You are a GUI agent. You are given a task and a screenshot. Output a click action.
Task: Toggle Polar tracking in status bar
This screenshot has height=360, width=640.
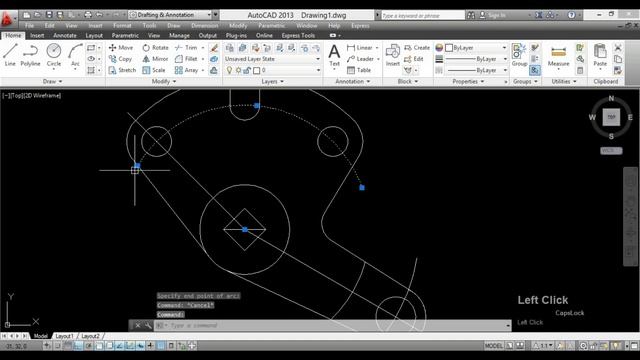89,346
